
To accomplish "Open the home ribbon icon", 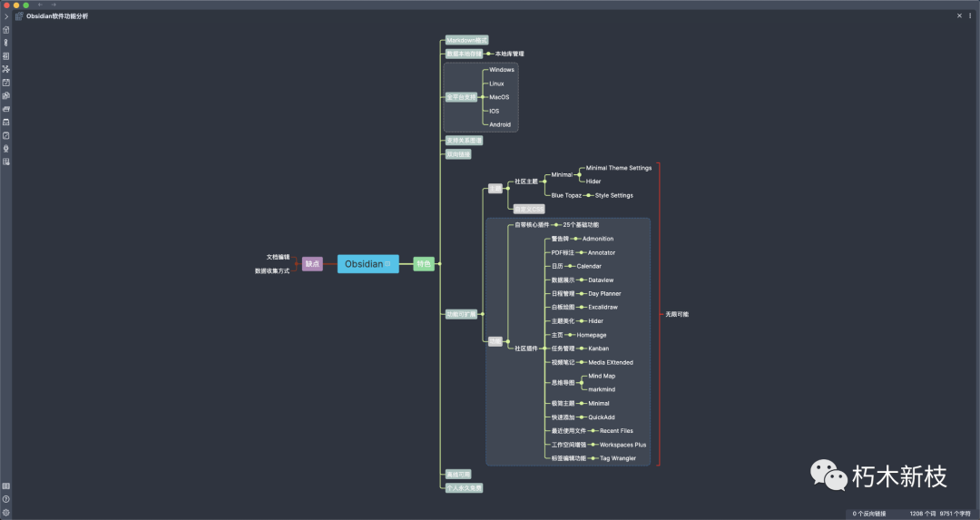I will pos(6,29).
